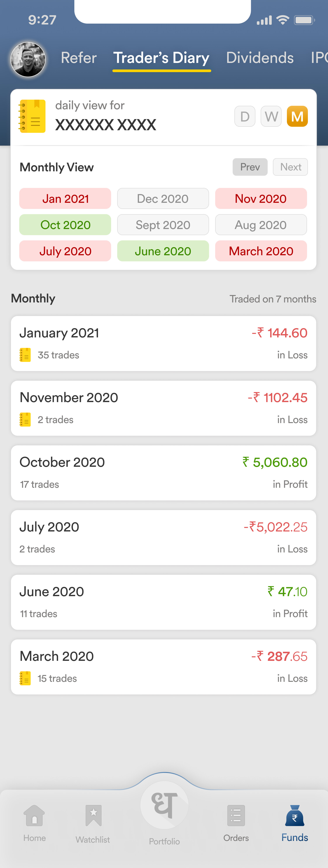
Task: Switch to the Dividends tab
Action: (x=260, y=58)
